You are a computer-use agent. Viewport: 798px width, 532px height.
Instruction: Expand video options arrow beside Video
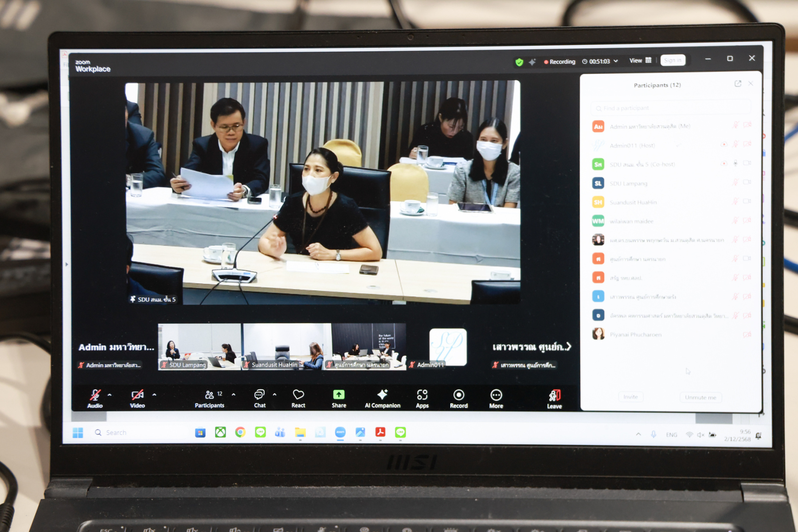(x=154, y=394)
